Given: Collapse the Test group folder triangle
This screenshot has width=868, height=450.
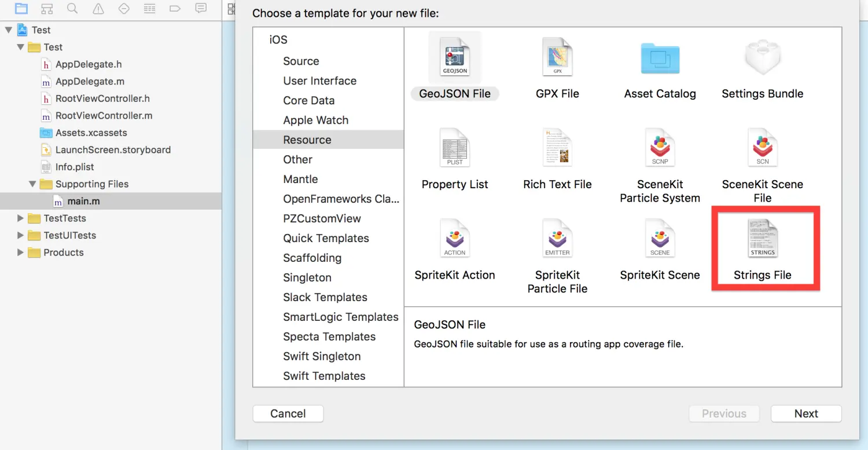Looking at the screenshot, I should (21, 47).
